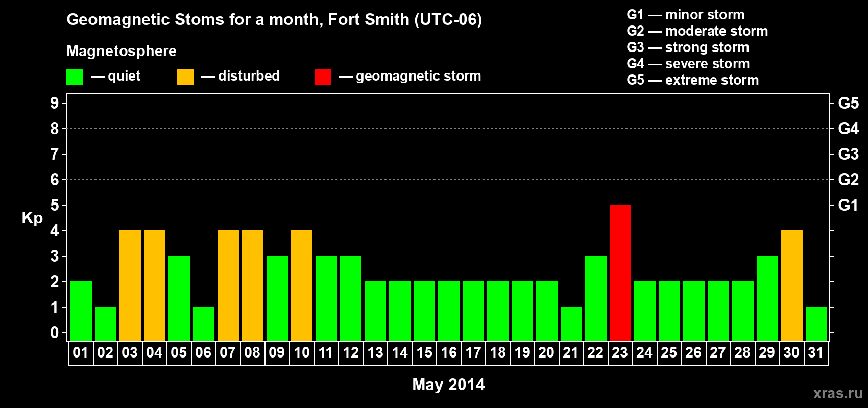Click date label 01 on the axis
The height and width of the screenshot is (408, 868).
[x=81, y=353]
